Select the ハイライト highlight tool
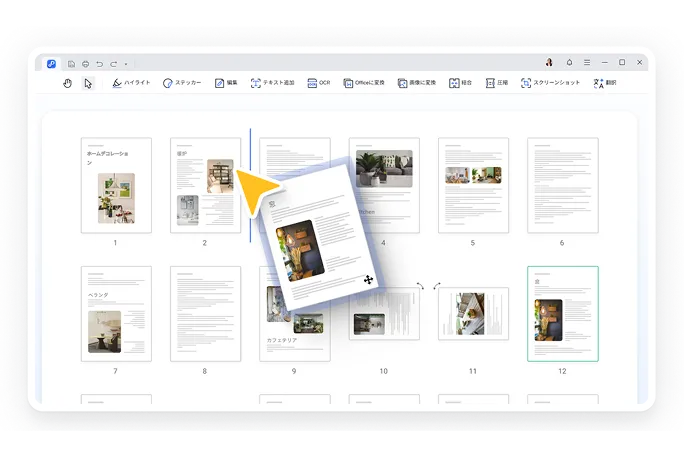This screenshot has height=456, width=684. pyautogui.click(x=131, y=83)
